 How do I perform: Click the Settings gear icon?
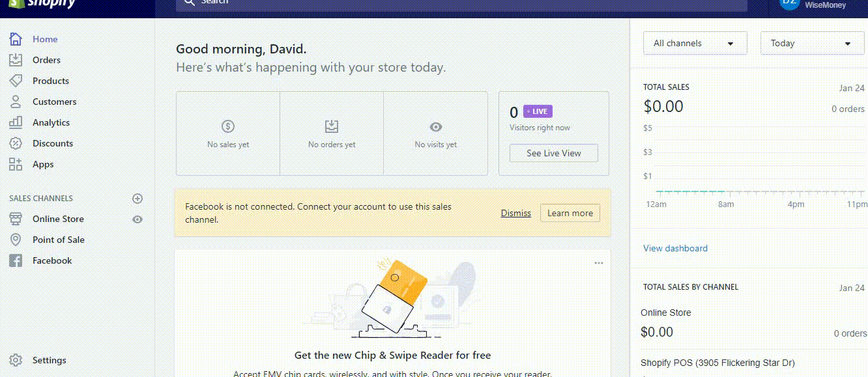tap(16, 360)
